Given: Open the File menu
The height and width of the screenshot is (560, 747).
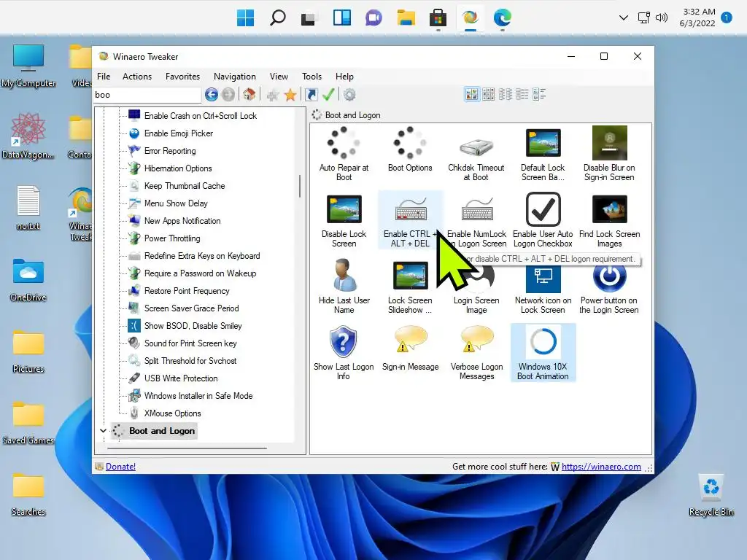Looking at the screenshot, I should (104, 76).
